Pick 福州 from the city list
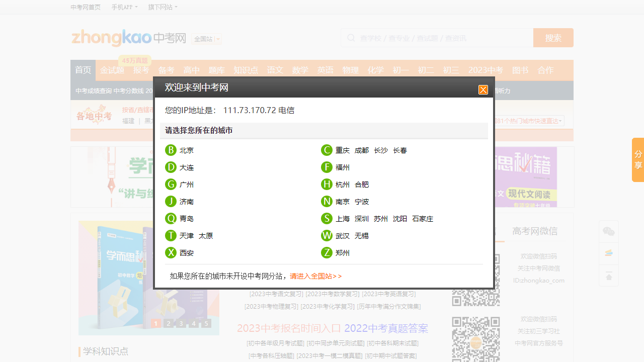The width and height of the screenshot is (644, 362). (x=343, y=167)
